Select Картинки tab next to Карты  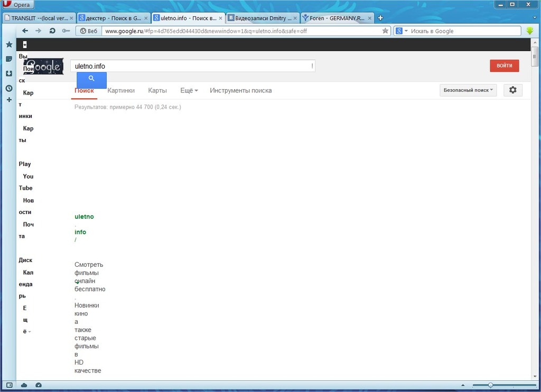[x=121, y=90]
